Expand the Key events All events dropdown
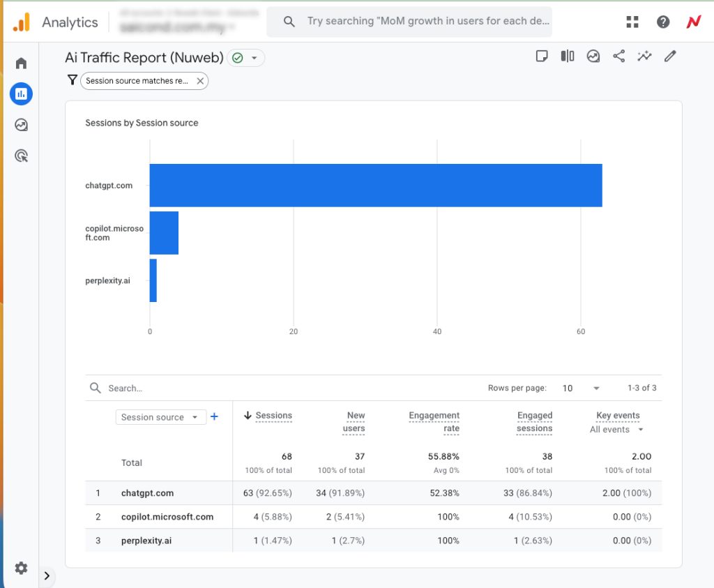The image size is (714, 588). pos(616,430)
